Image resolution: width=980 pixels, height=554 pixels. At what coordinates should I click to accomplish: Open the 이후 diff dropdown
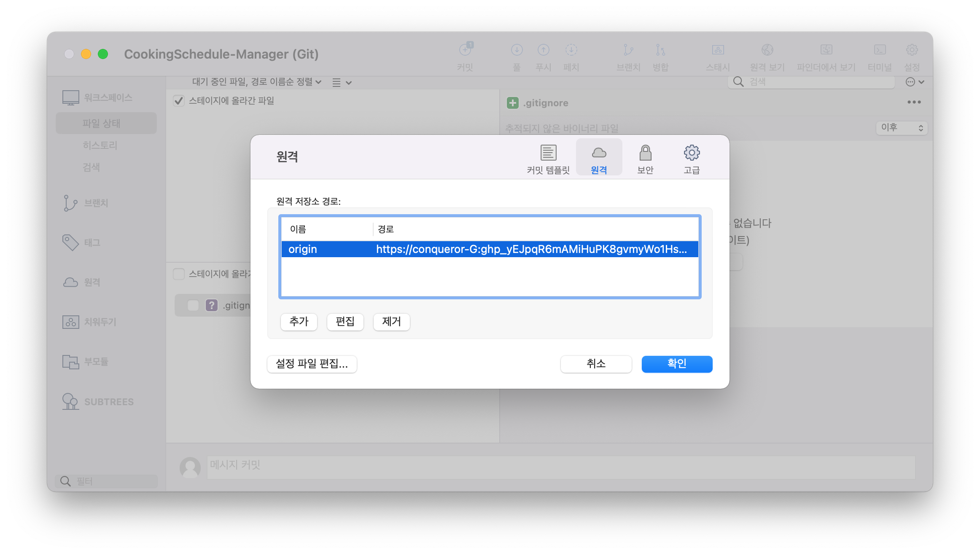coord(902,128)
